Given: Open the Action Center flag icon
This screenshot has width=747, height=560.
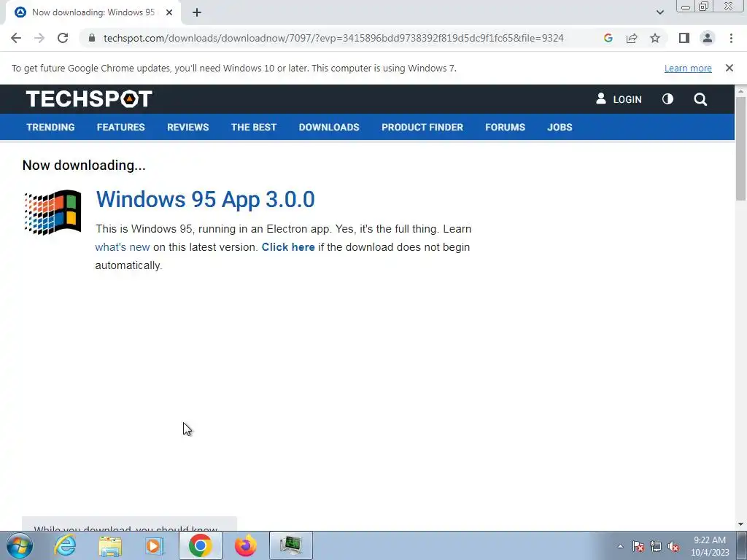Looking at the screenshot, I should [638, 546].
